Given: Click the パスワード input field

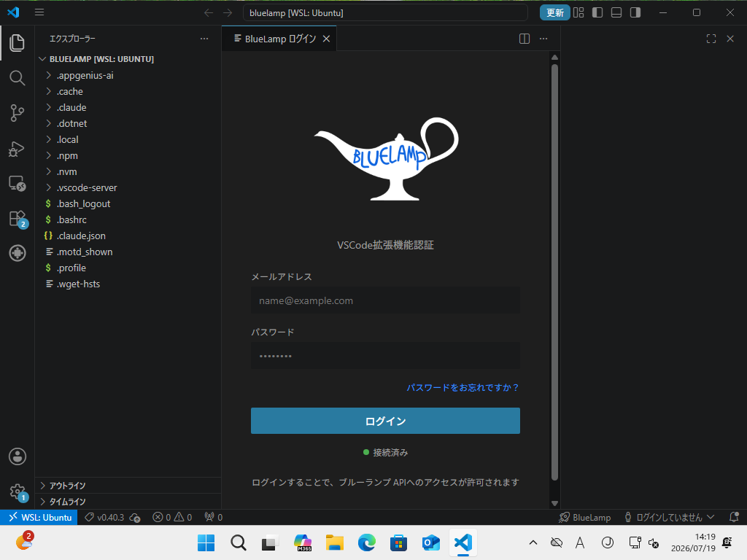Looking at the screenshot, I should click(385, 356).
